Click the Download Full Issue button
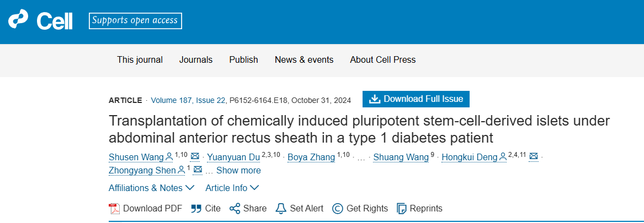Image resolution: width=644 pixels, height=223 pixels. [x=416, y=99]
